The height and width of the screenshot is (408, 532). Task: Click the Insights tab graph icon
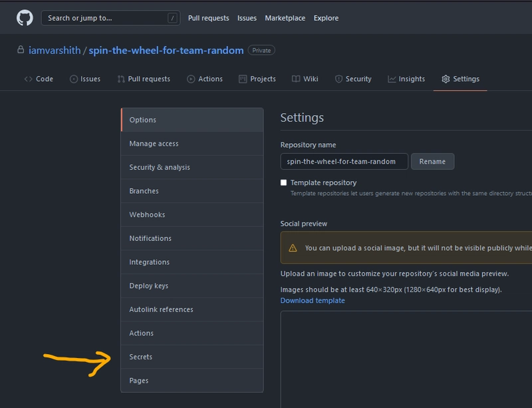[x=392, y=79]
